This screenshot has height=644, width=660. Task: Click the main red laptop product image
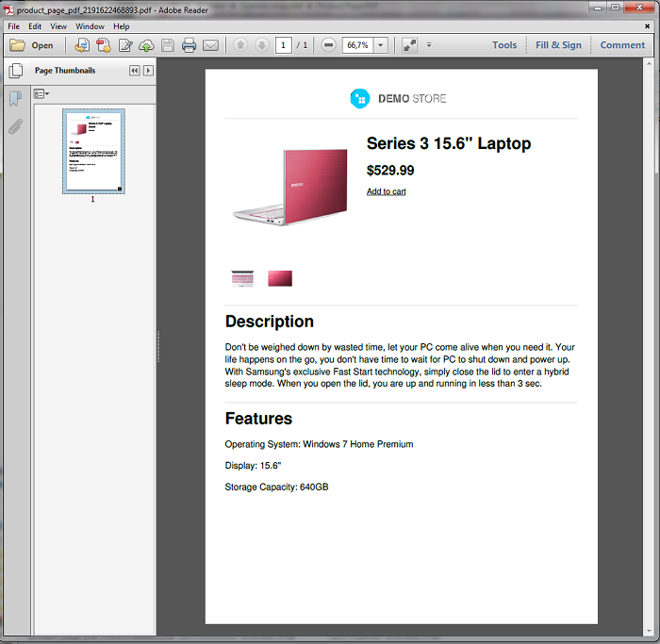point(290,187)
